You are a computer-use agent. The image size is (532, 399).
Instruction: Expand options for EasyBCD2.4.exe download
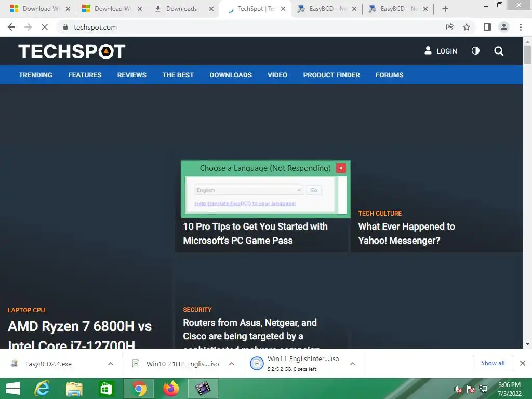click(111, 364)
